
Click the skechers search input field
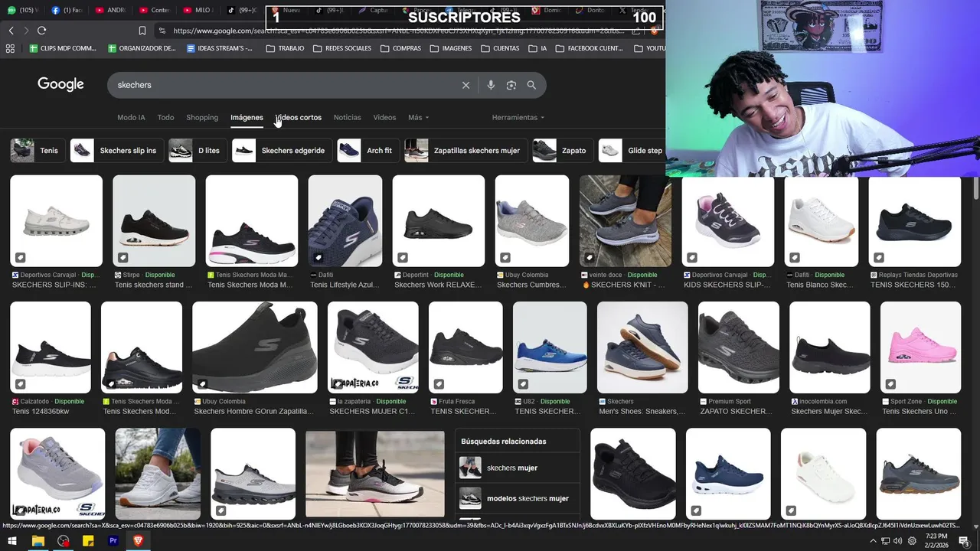point(283,85)
